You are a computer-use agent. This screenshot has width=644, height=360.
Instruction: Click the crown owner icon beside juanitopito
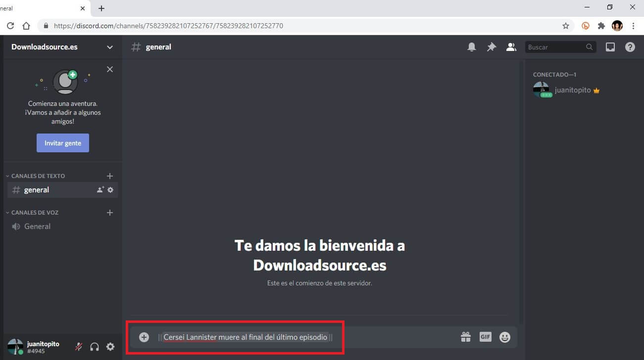[x=596, y=90]
